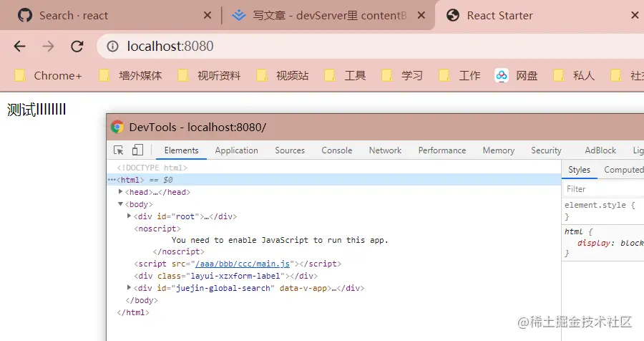Click the element.style rule block

click(602, 211)
